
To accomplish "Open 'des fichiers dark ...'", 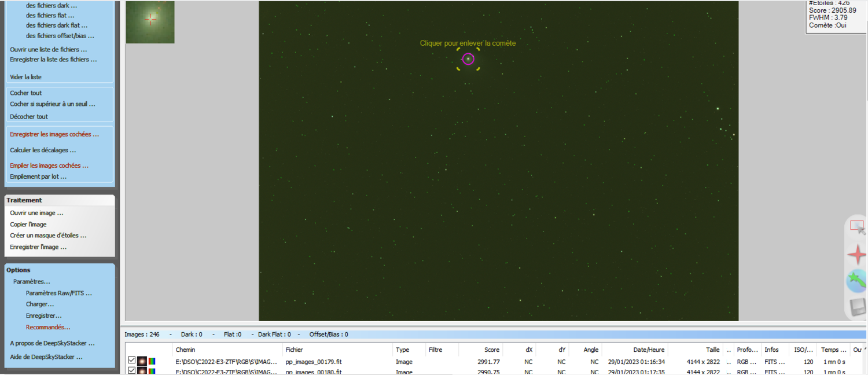I will [x=52, y=5].
